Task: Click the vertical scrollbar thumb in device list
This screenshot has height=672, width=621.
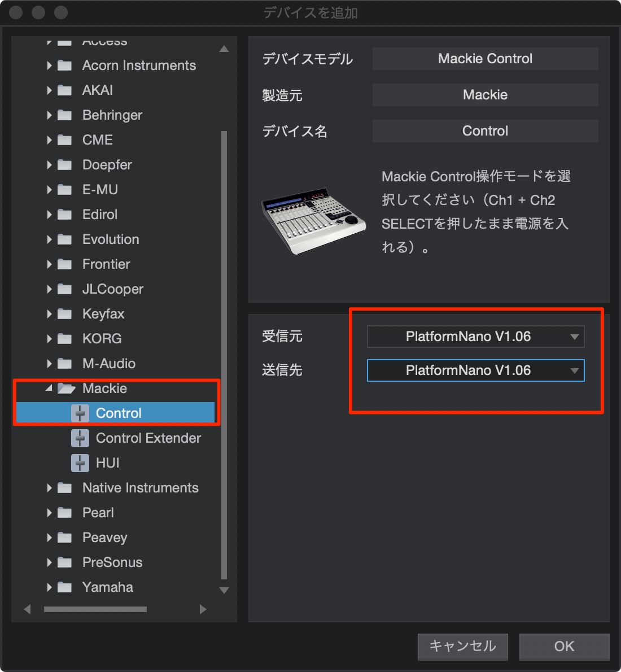Action: point(224,355)
